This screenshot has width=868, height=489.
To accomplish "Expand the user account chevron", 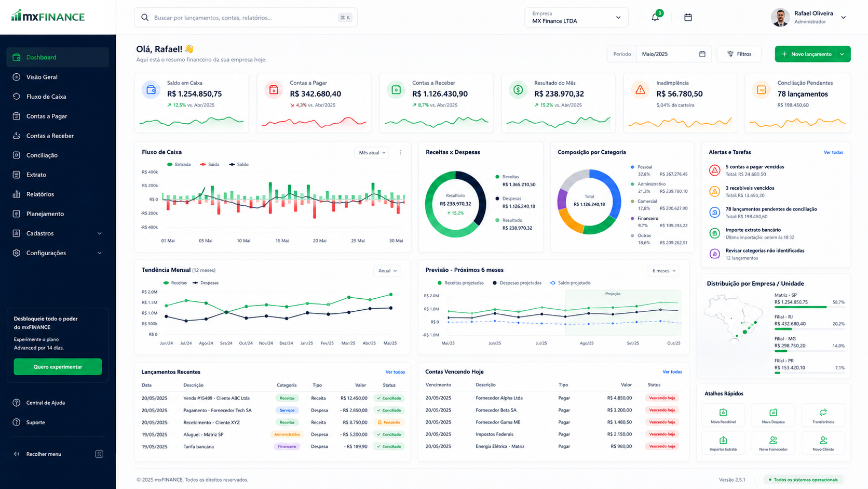I will 844,17.
